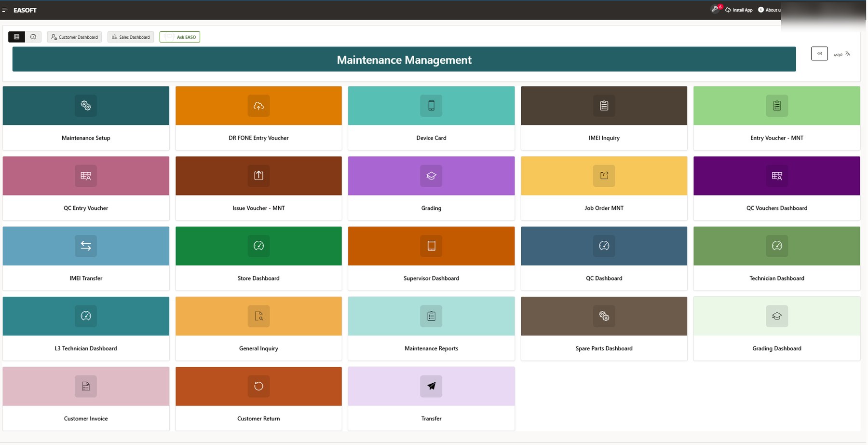This screenshot has height=445, width=868.
Task: Open the Customer Dashboard button
Action: (74, 37)
